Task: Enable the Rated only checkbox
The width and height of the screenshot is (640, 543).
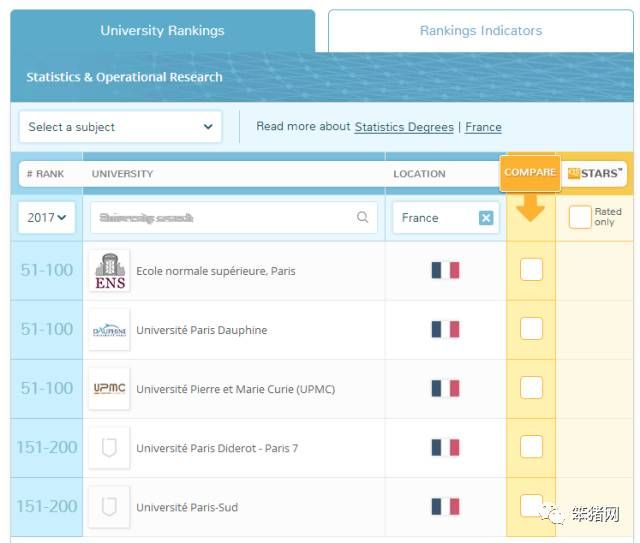Action: pyautogui.click(x=579, y=217)
